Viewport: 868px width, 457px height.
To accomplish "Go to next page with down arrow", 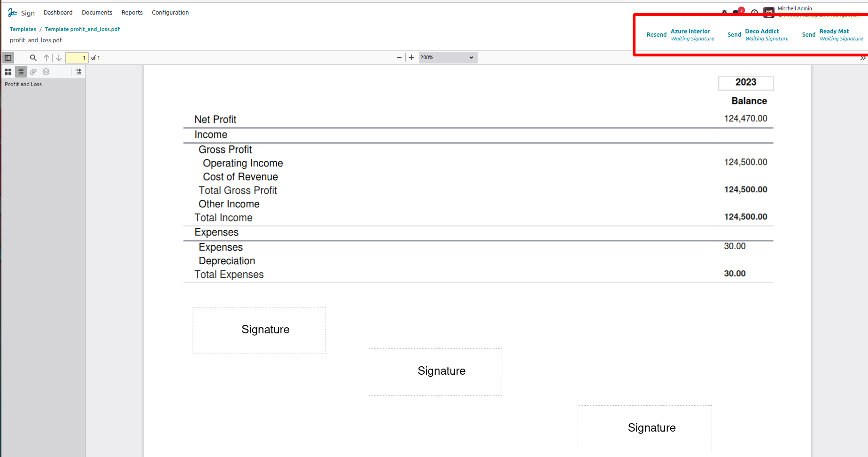I will 59,58.
